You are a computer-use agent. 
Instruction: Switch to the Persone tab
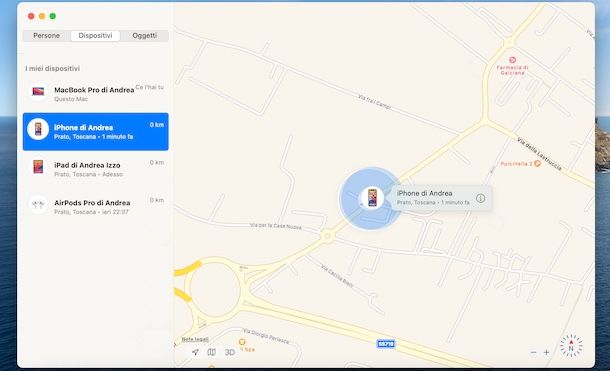(46, 36)
